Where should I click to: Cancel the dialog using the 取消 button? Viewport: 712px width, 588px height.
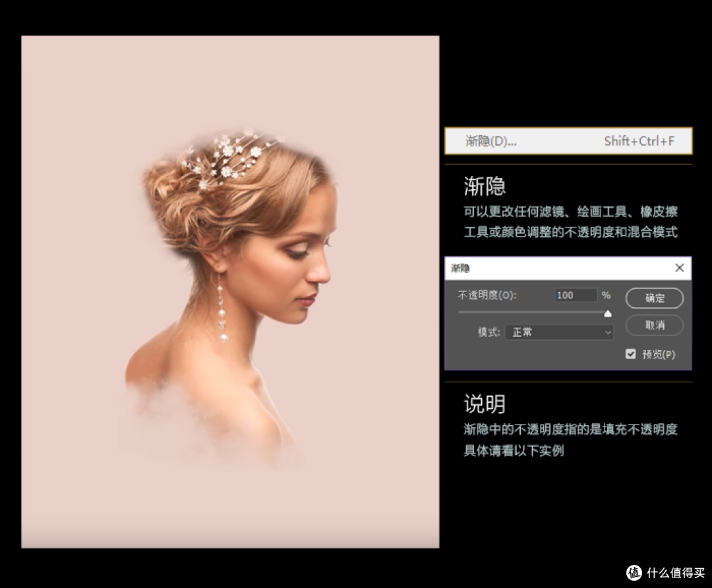[654, 325]
